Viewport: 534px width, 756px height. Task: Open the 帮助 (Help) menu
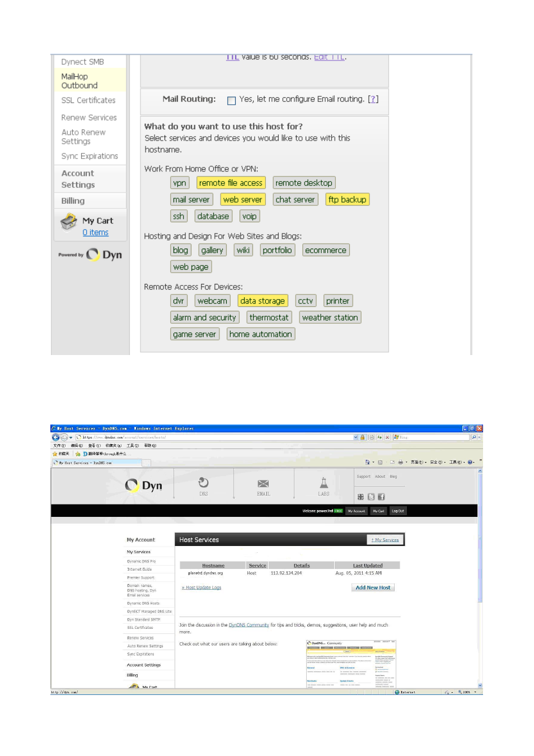[150, 446]
